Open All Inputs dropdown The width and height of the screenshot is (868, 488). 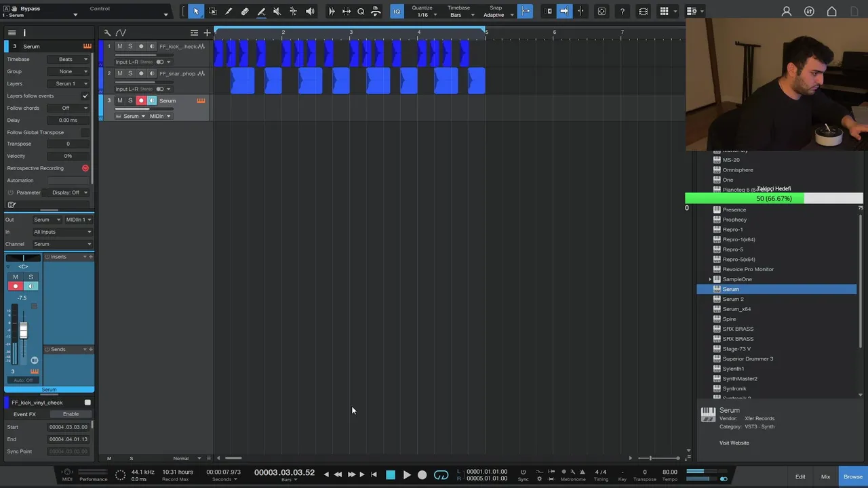(x=62, y=232)
